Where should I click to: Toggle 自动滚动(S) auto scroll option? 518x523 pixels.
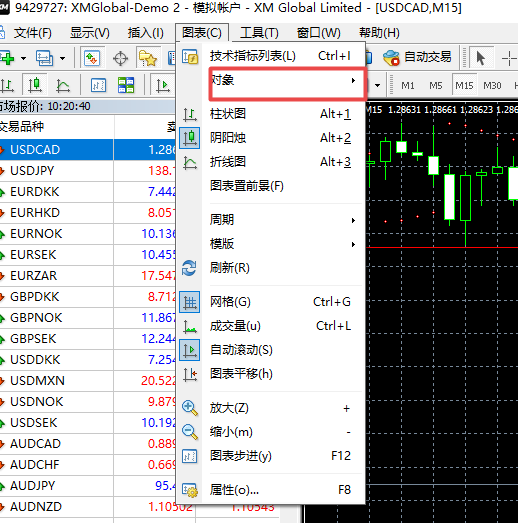point(271,350)
